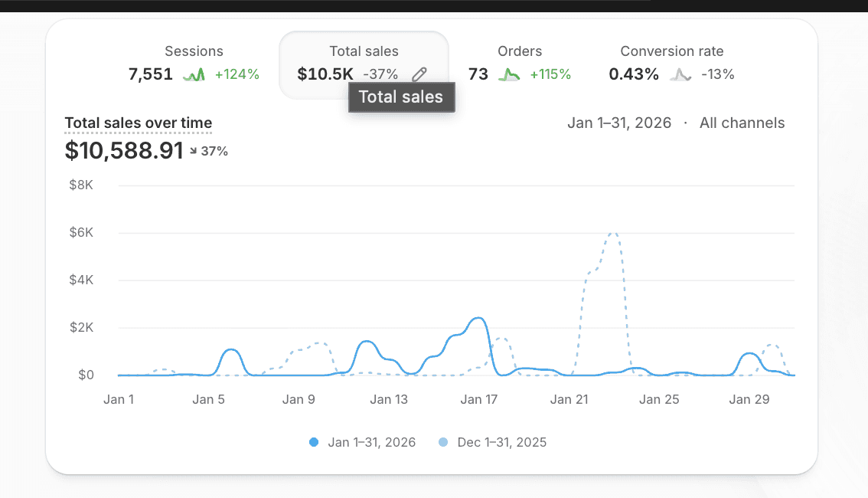This screenshot has height=498, width=868.
Task: Click the pencil edit icon on Total sales
Action: 419,74
